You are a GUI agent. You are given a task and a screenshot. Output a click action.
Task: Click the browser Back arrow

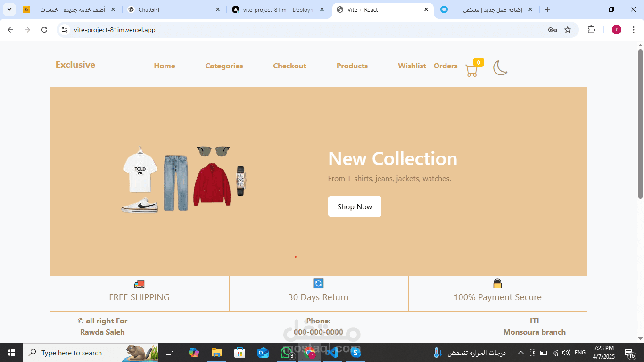pos(10,30)
